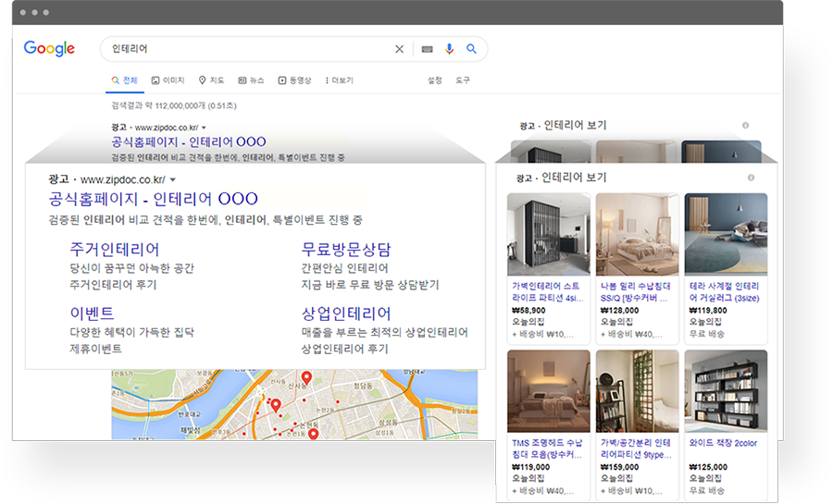Open the 이벤트 sitelink

[92, 313]
